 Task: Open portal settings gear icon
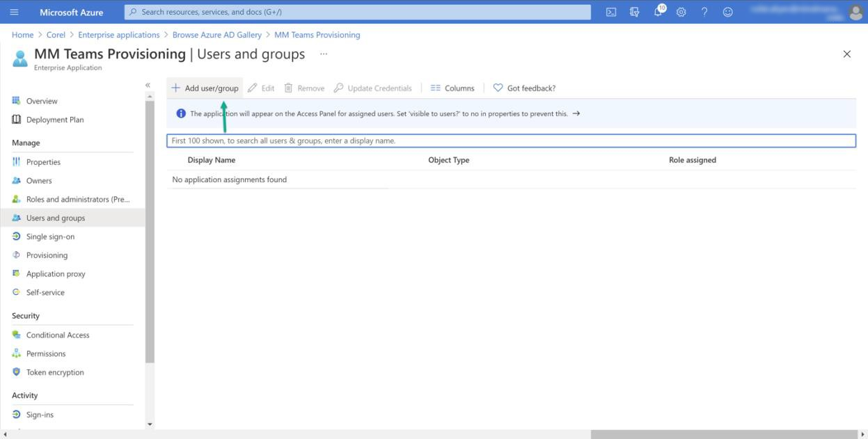tap(681, 12)
